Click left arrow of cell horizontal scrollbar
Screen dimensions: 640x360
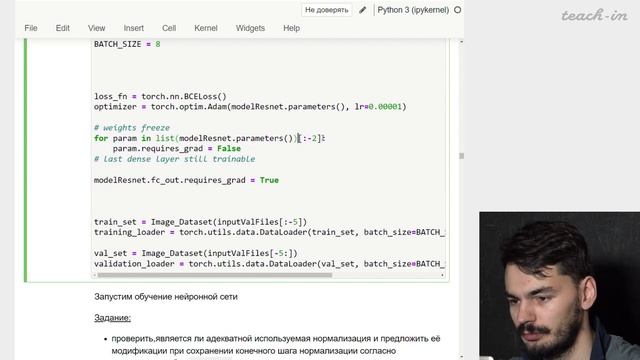(x=95, y=275)
